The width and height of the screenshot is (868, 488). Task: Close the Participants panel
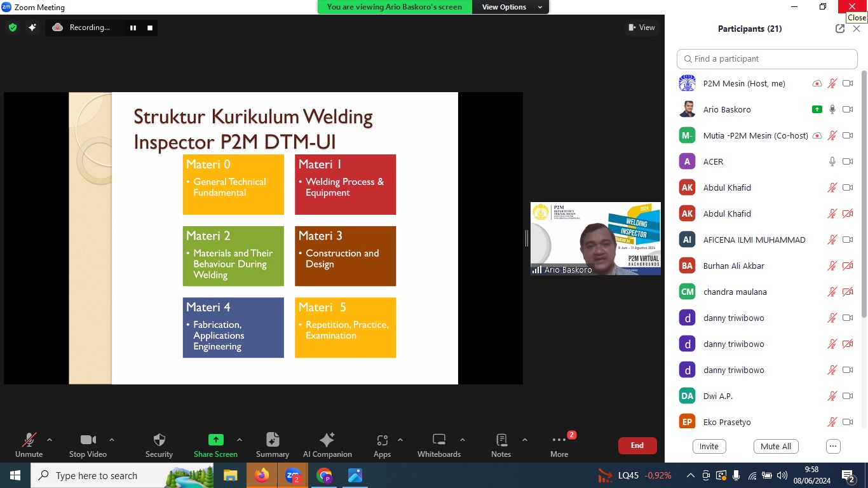coord(857,29)
